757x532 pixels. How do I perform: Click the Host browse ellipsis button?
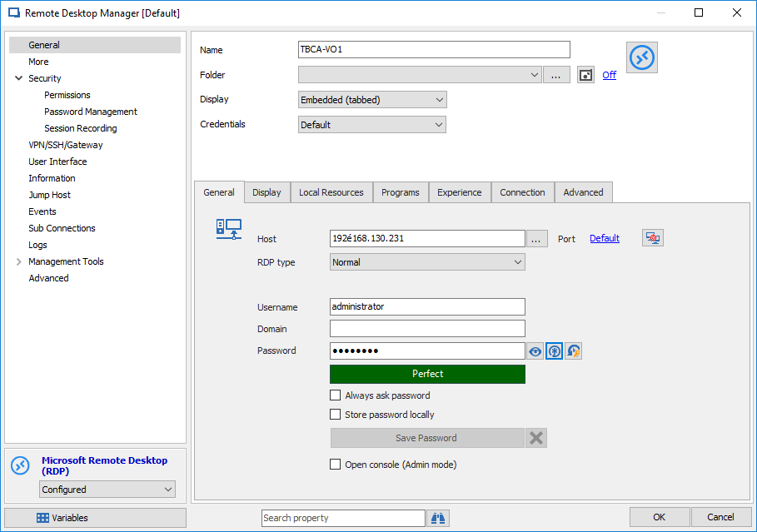coord(536,238)
